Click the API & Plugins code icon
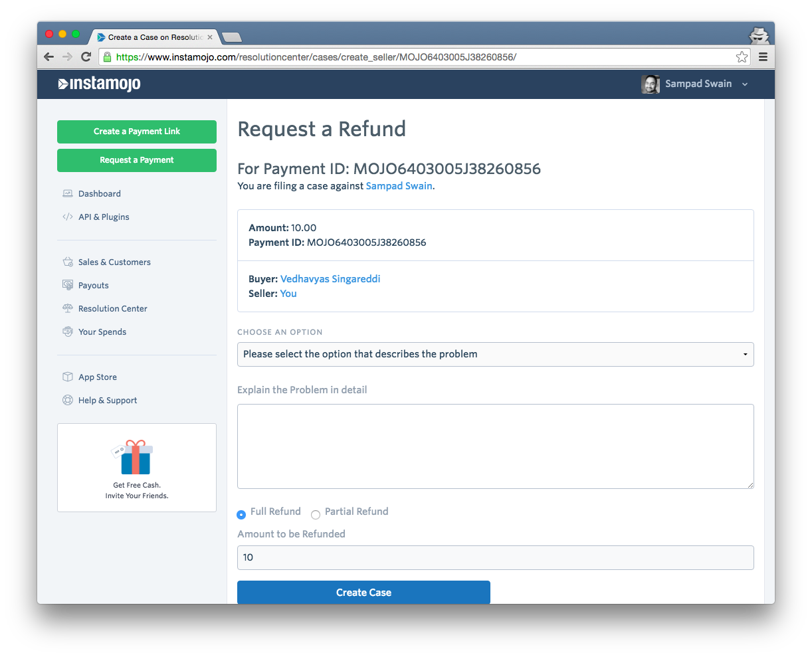 pyautogui.click(x=68, y=217)
